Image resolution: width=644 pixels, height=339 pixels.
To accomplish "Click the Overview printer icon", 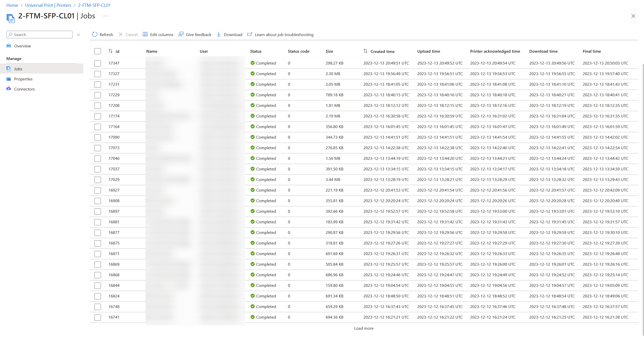I will pyautogui.click(x=9, y=46).
